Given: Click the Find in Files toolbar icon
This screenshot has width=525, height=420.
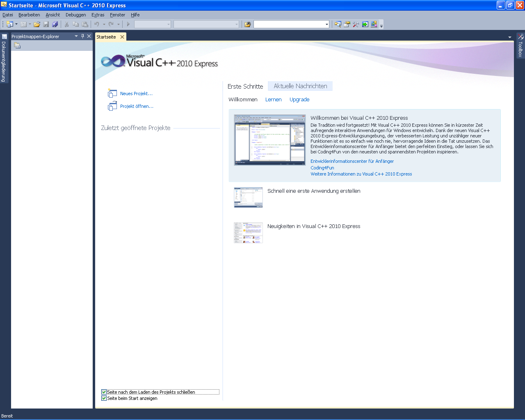Looking at the screenshot, I should coord(247,25).
